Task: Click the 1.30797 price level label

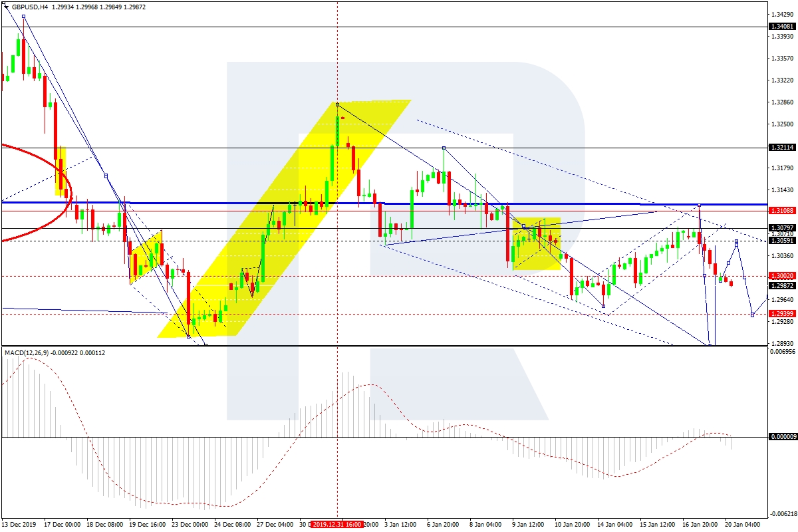Action: pos(782,228)
